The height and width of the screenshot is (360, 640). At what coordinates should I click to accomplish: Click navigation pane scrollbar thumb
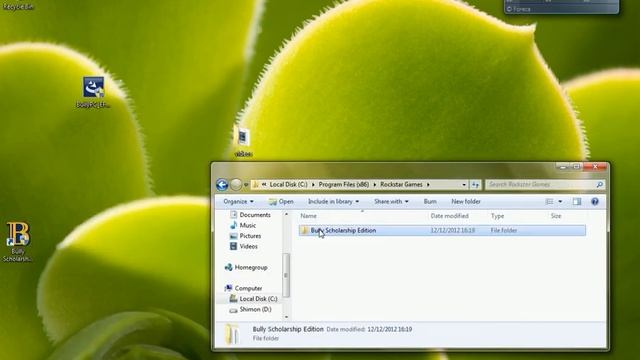pyautogui.click(x=286, y=275)
